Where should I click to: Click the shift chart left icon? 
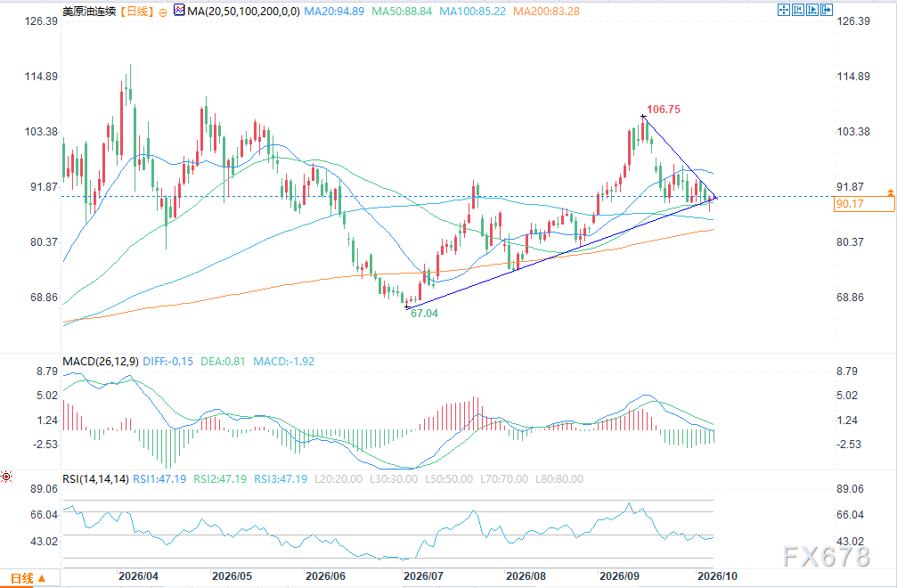(x=798, y=10)
